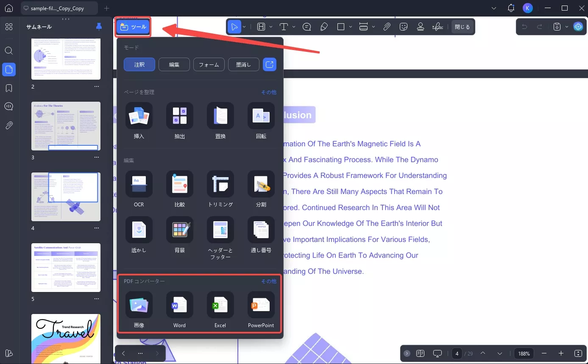The width and height of the screenshot is (588, 364).
Task: Zoom out with the minus button
Action: point(544,353)
